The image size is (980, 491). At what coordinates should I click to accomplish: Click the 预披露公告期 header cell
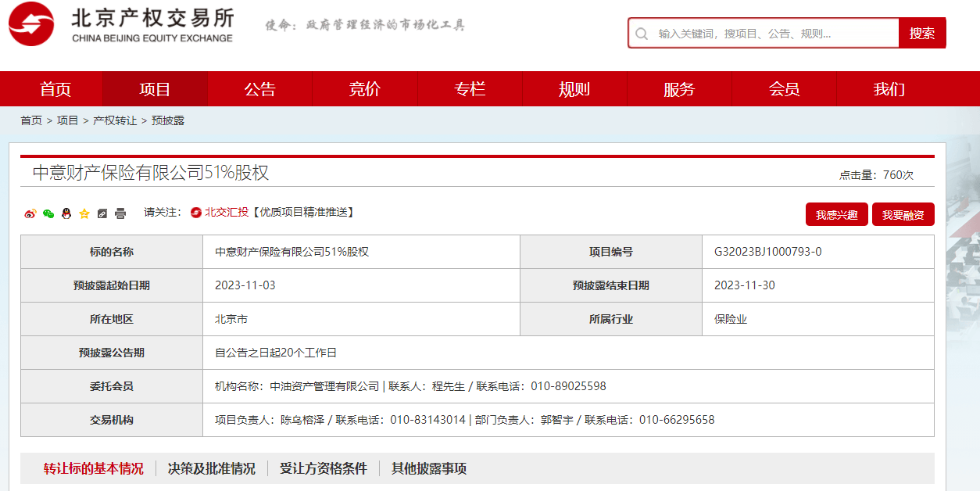(112, 353)
